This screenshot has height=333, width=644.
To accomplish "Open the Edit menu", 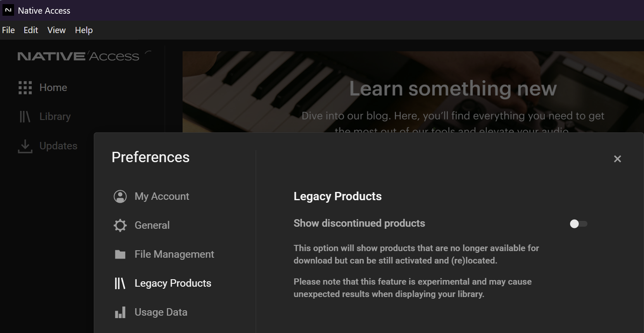I will (x=31, y=30).
